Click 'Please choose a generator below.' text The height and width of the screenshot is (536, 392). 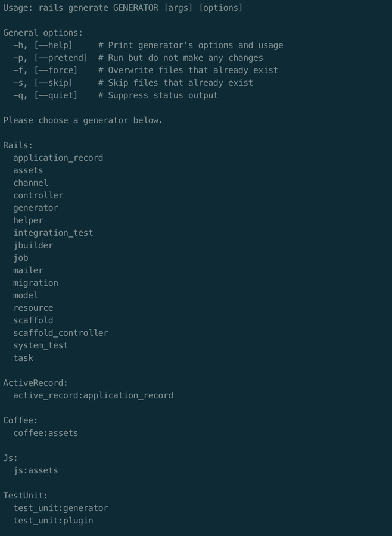point(83,120)
